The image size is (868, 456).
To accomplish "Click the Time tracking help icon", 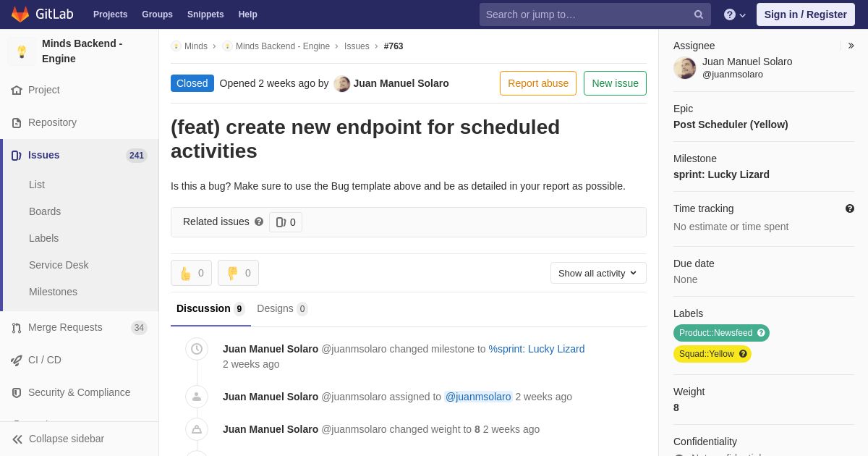I will point(850,208).
